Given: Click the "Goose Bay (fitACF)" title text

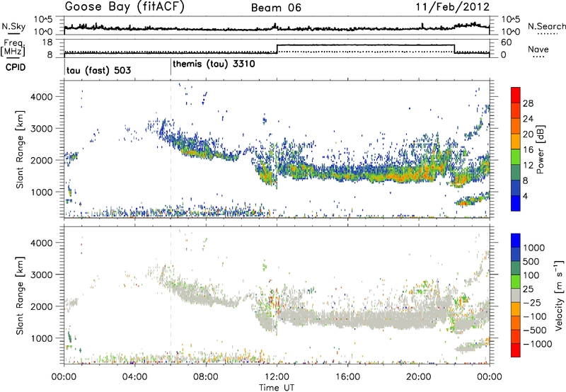Looking at the screenshot, I should coord(125,7).
